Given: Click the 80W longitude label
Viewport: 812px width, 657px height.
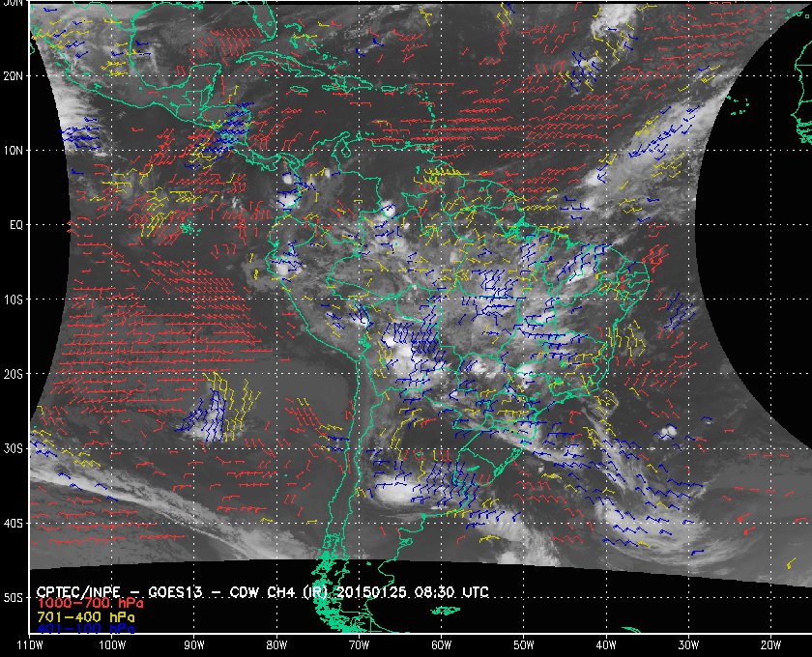Looking at the screenshot, I should [276, 645].
